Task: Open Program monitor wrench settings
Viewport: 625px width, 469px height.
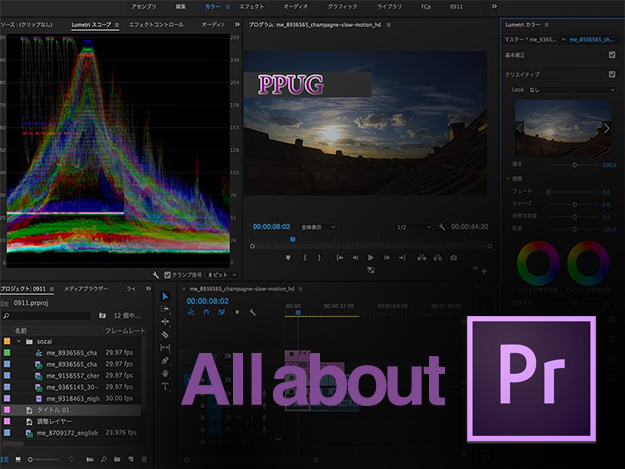Action: coord(442,227)
